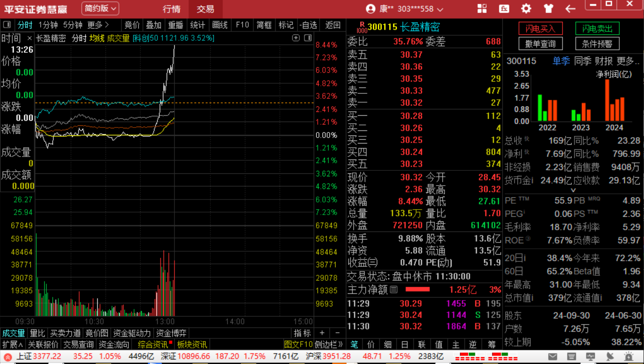
Task: Open the alarm bell icon in the status bar
Action: 628,357
